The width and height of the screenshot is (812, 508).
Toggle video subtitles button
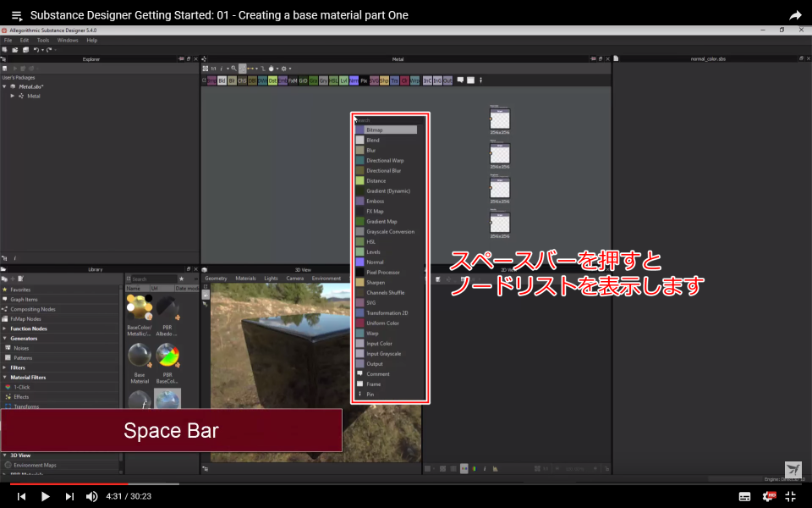744,497
